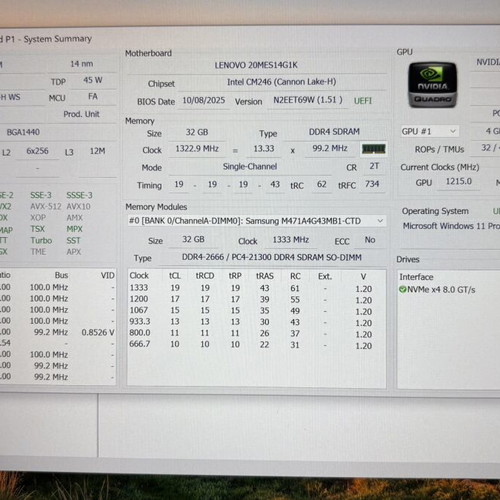Click BIOS date 10/08/2025
This screenshot has width=500, height=500.
click(204, 100)
